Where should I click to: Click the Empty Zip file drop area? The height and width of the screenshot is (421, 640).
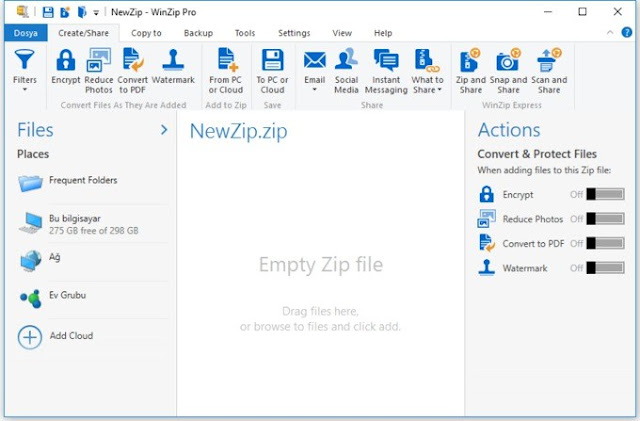pyautogui.click(x=321, y=265)
